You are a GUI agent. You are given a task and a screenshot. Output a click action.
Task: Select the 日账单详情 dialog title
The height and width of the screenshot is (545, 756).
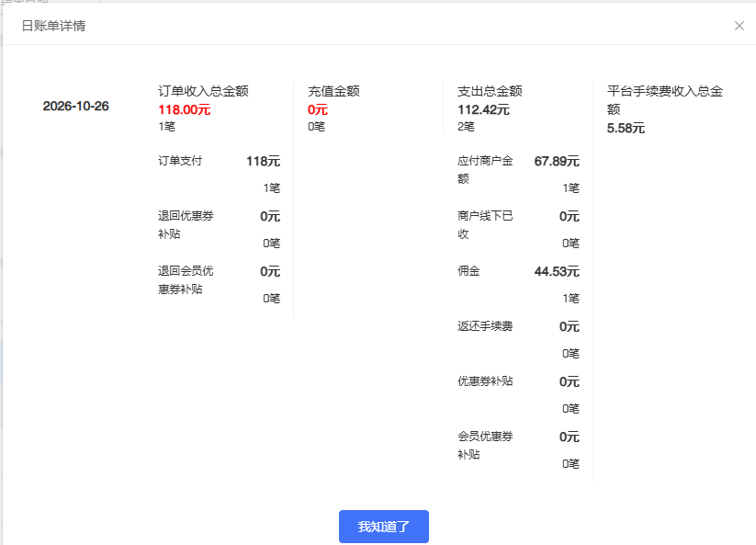(x=53, y=26)
